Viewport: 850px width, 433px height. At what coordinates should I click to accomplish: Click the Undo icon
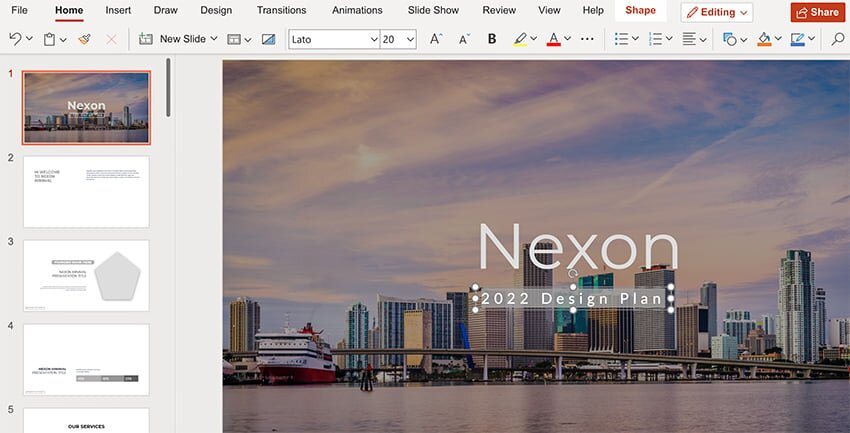click(x=15, y=39)
